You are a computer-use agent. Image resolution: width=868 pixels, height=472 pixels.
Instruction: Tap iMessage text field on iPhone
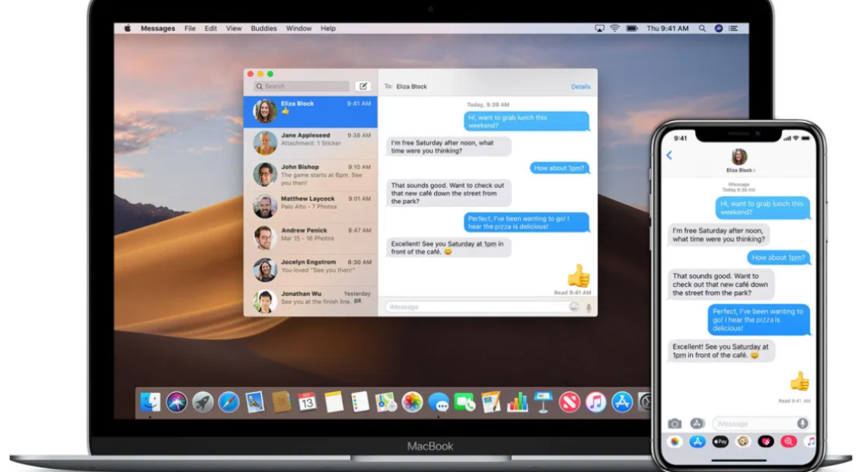point(761,424)
